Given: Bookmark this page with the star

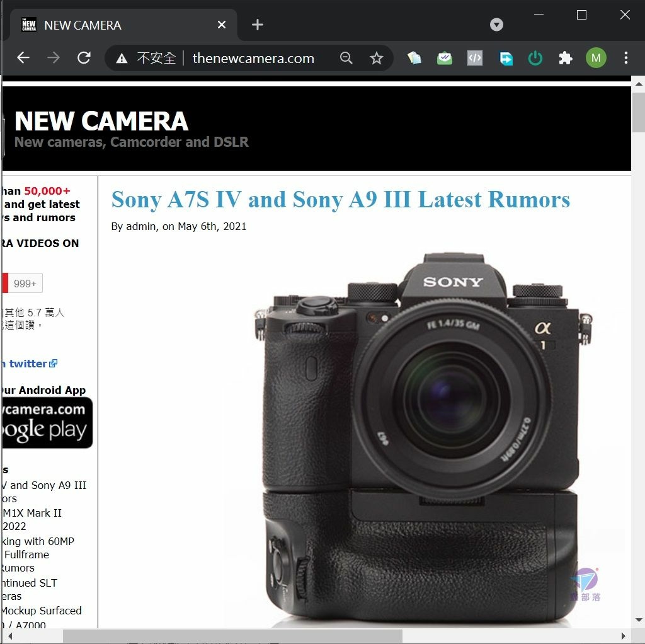Looking at the screenshot, I should point(376,58).
